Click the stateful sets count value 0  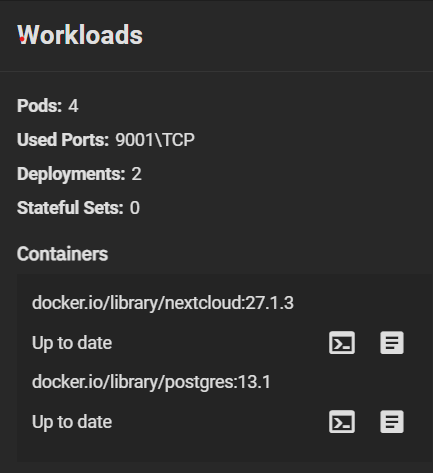135,208
